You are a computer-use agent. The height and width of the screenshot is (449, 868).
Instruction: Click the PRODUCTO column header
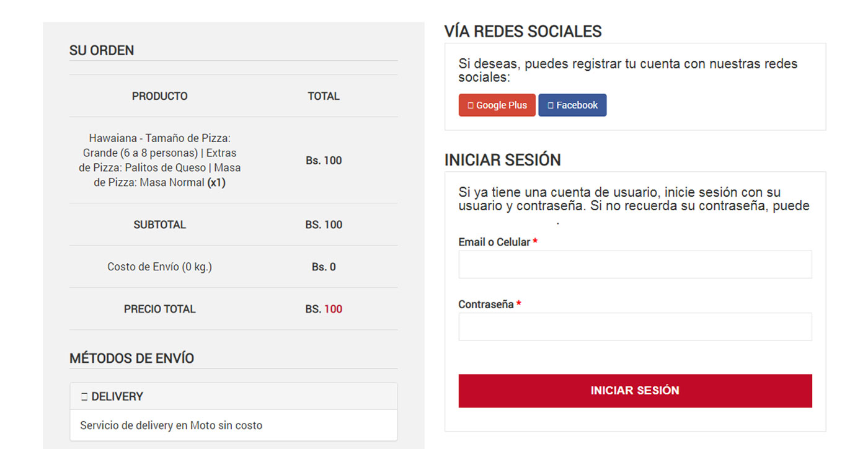click(x=160, y=96)
